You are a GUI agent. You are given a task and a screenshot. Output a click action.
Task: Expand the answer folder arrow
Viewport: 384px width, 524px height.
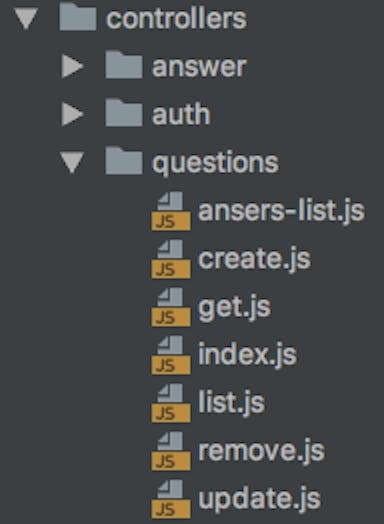pos(73,67)
